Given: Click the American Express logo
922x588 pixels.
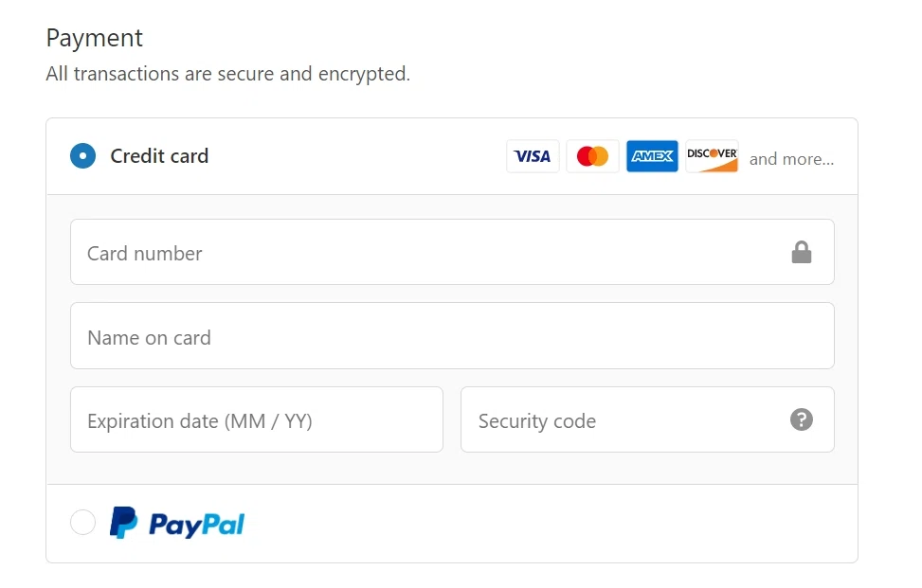Looking at the screenshot, I should (652, 156).
